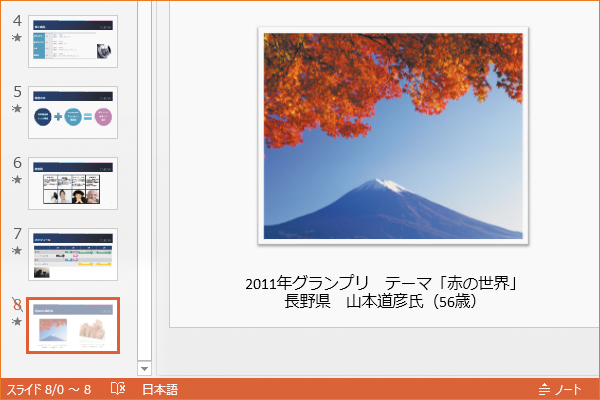The image size is (600, 400).
Task: Click slide number 4 label
Action: tap(17, 21)
